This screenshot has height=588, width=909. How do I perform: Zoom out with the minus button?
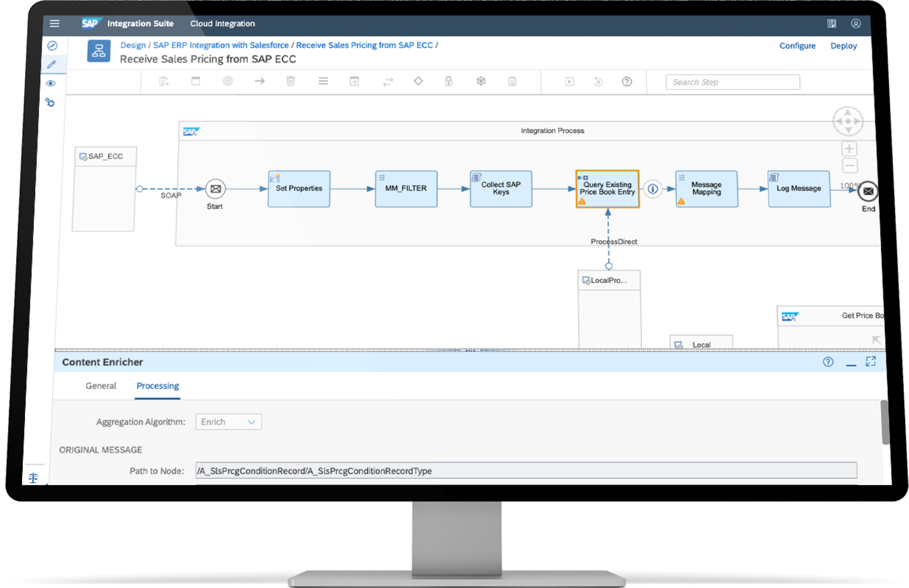[849, 165]
